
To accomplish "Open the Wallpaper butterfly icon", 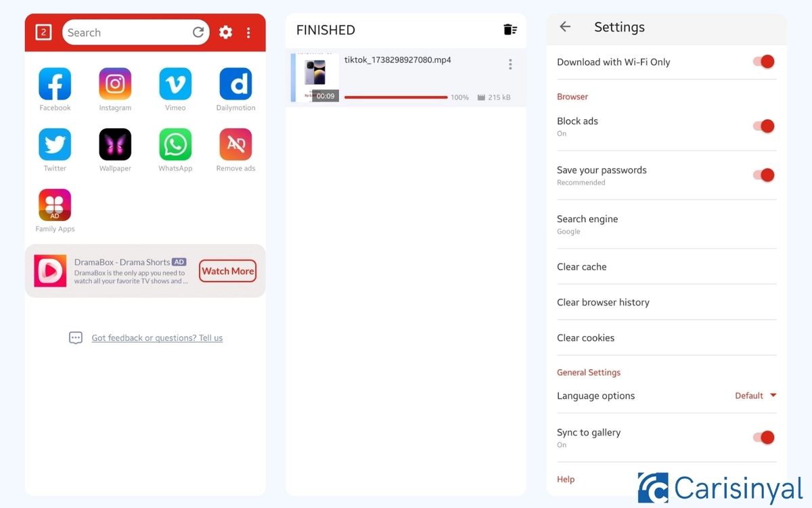I will (115, 144).
